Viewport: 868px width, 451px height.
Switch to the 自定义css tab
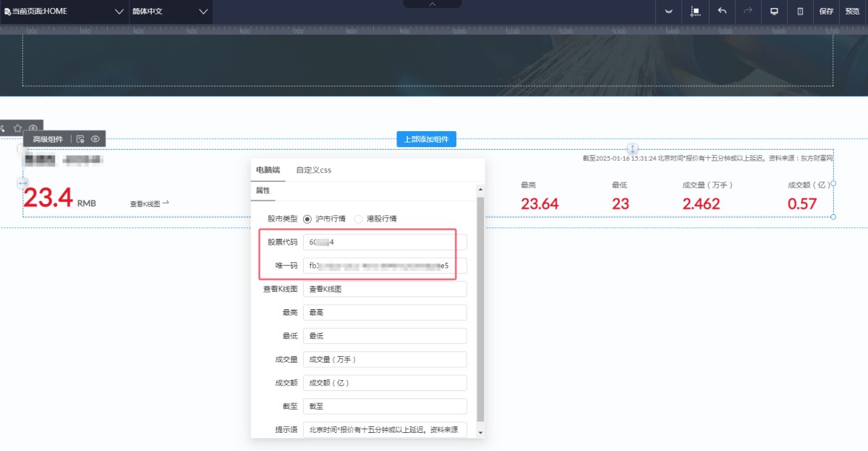click(313, 170)
